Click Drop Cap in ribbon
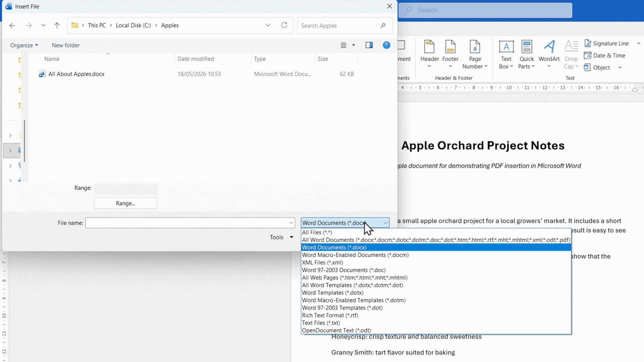Viewport: 644px width, 362px height. point(571,54)
